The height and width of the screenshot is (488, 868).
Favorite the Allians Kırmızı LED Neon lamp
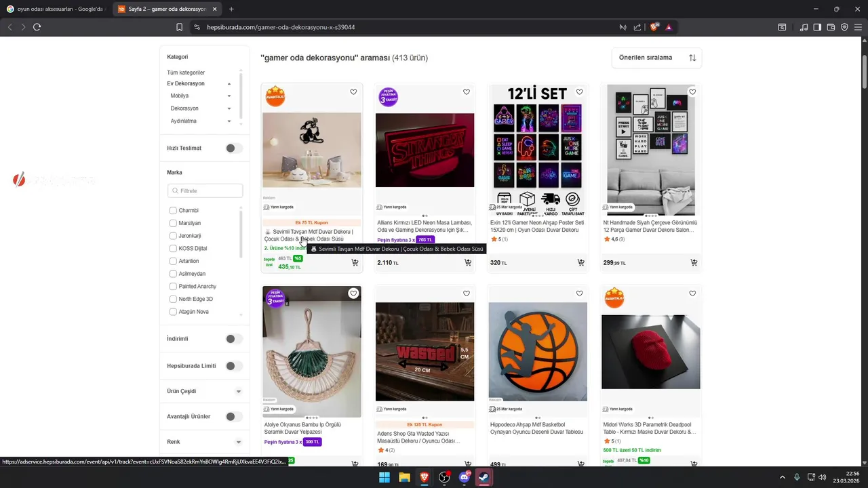pos(467,92)
